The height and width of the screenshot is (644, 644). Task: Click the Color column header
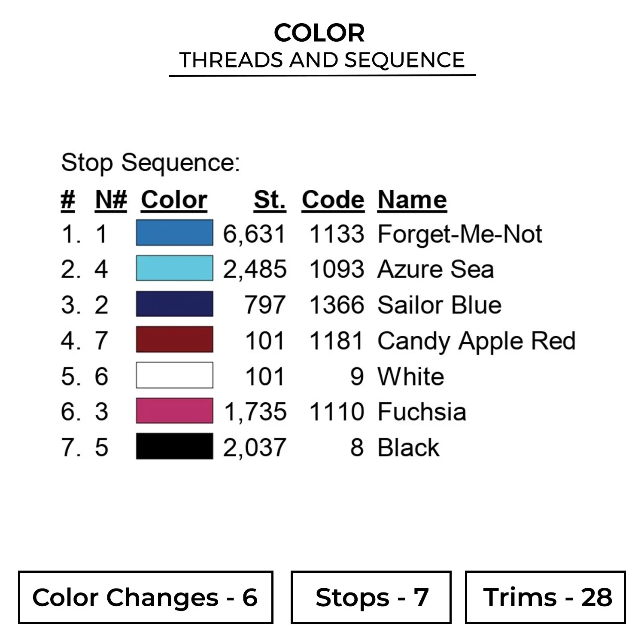tap(174, 200)
